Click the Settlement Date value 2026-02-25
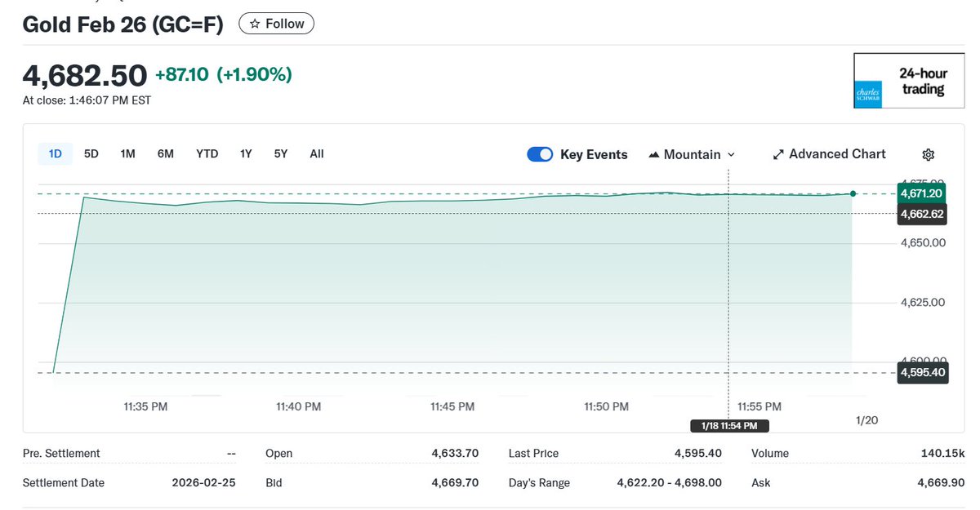The width and height of the screenshot is (980, 510). (203, 483)
